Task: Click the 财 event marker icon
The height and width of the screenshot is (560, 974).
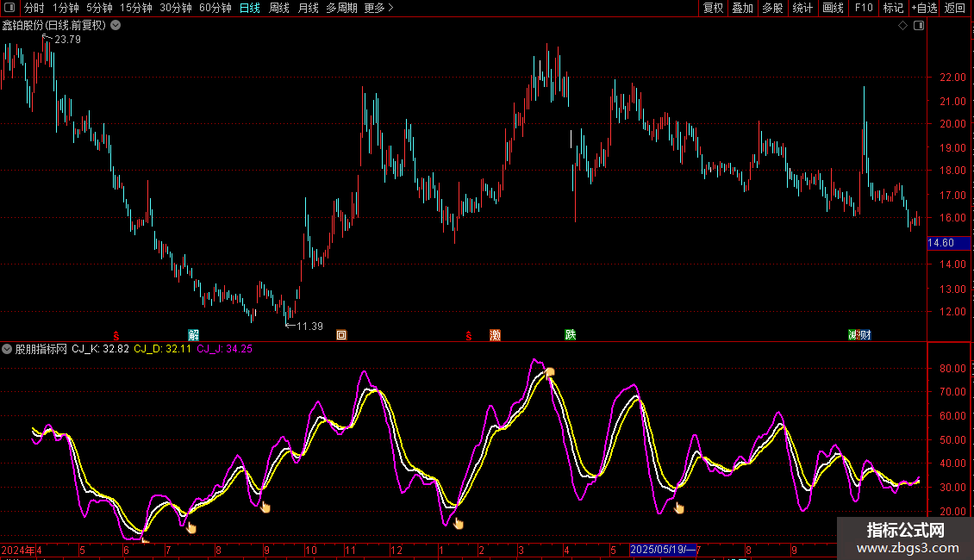Action: click(x=865, y=334)
